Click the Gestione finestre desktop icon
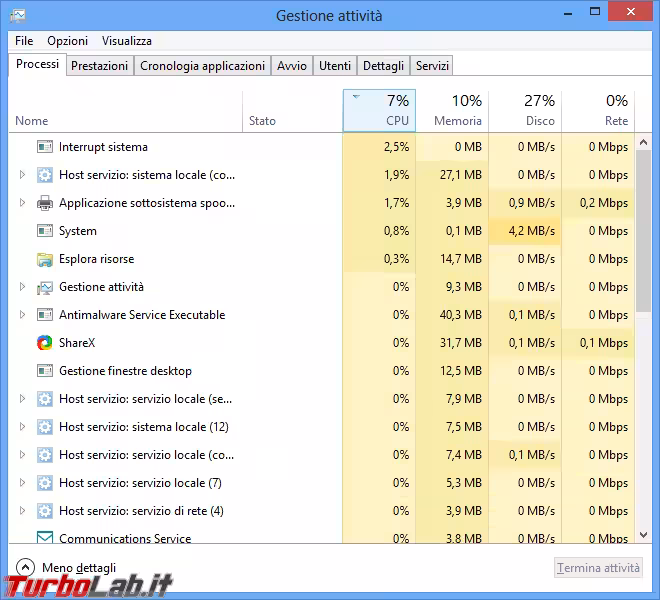The height and width of the screenshot is (600, 660). click(x=44, y=371)
